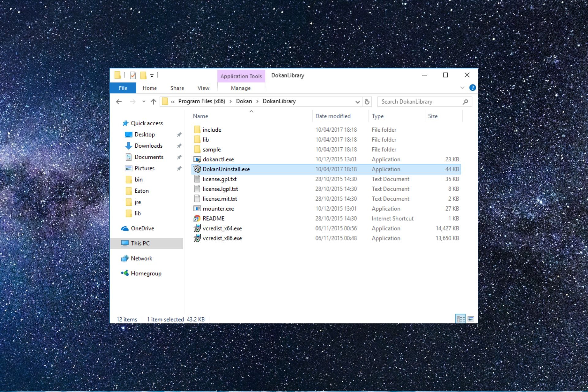Screen dimensions: 588x392
Task: Click the folder icon in title bar
Action: pos(118,75)
